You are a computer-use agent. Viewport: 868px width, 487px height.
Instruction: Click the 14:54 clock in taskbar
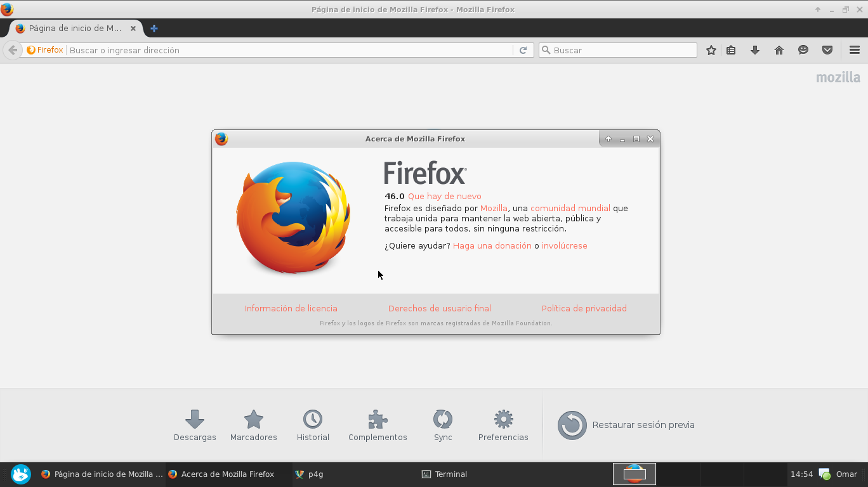point(801,474)
